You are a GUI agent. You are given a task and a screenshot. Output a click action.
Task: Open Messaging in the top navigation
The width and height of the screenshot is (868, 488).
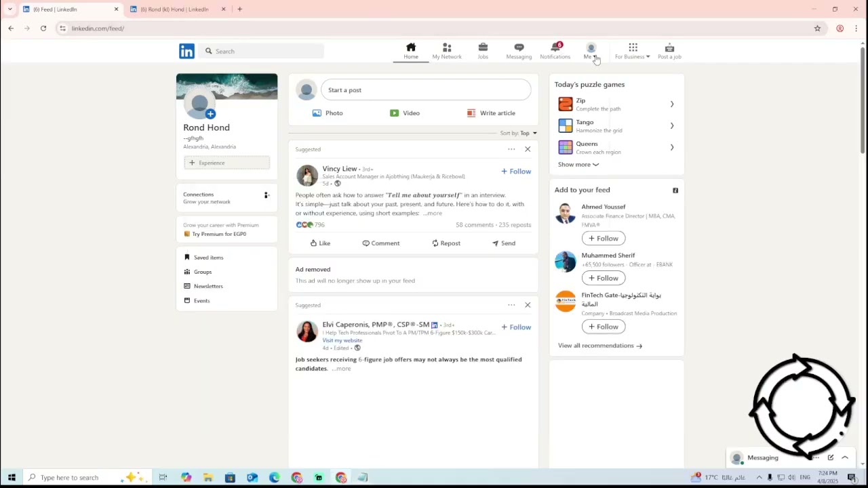pyautogui.click(x=519, y=51)
